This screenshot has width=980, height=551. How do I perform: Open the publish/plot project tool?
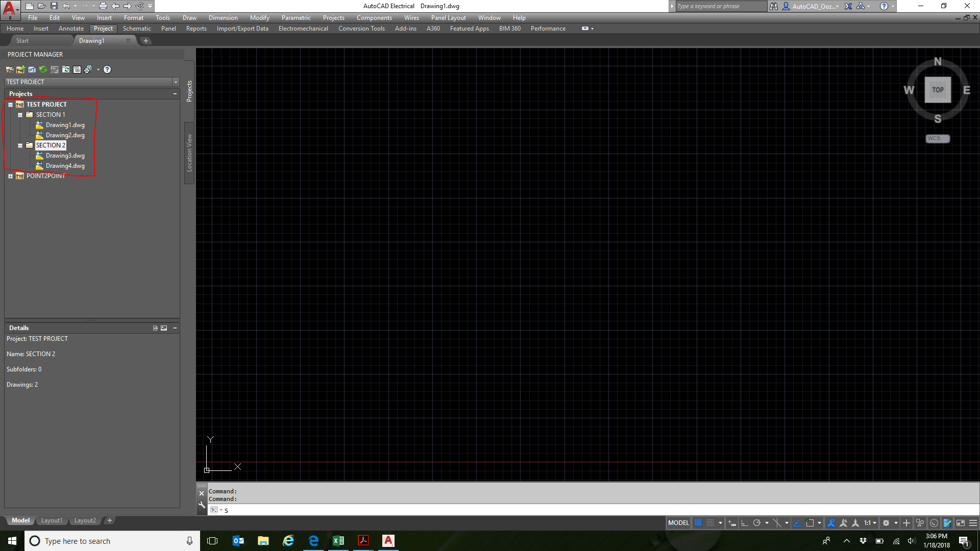[87, 69]
